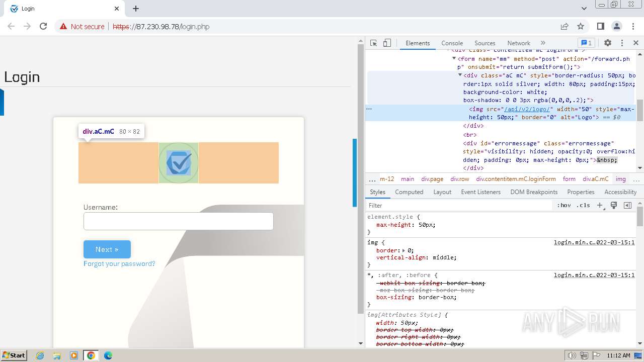
Task: Open the Properties tab
Action: (581, 192)
